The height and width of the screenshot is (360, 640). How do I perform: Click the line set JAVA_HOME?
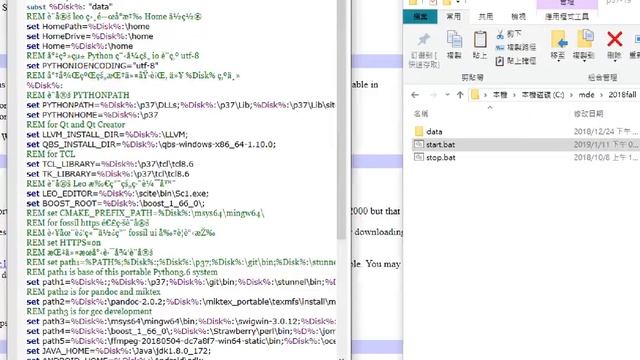pyautogui.click(x=119, y=351)
